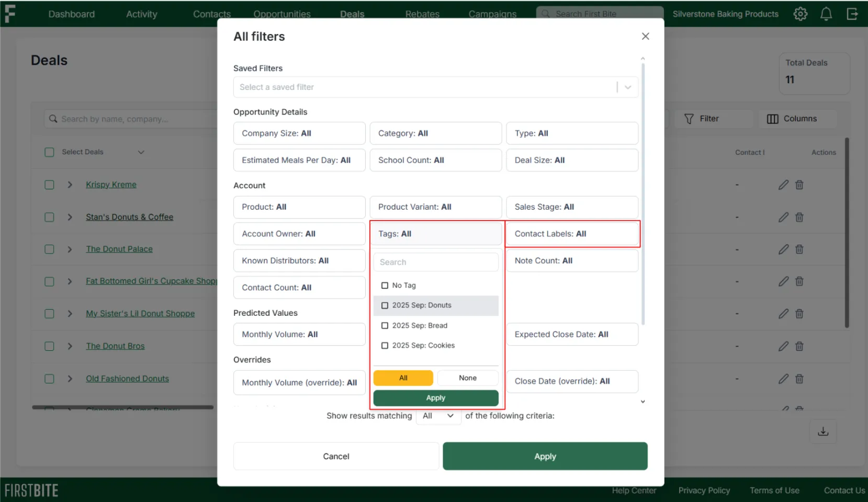
Task: Click None in the Tags dropdown
Action: pyautogui.click(x=467, y=378)
